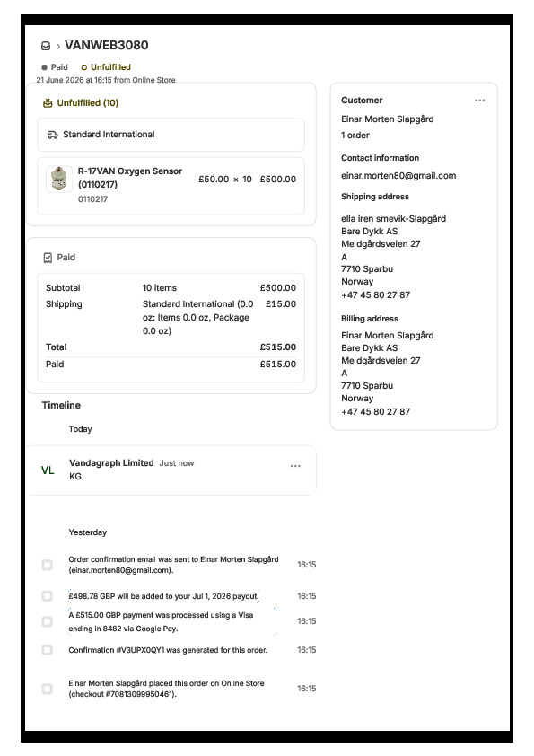Toggle the Visa payment processed event marker
The height and width of the screenshot is (756, 534).
(x=48, y=621)
